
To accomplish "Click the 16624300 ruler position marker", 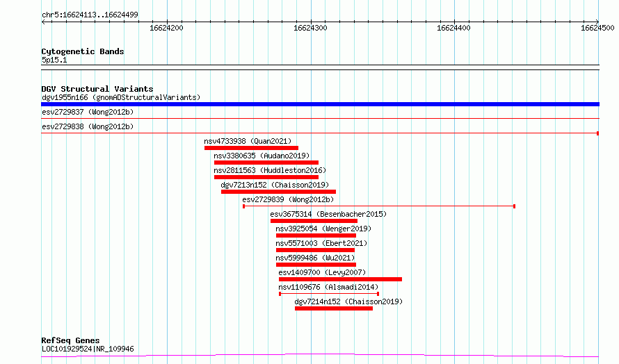I will 310,28.
